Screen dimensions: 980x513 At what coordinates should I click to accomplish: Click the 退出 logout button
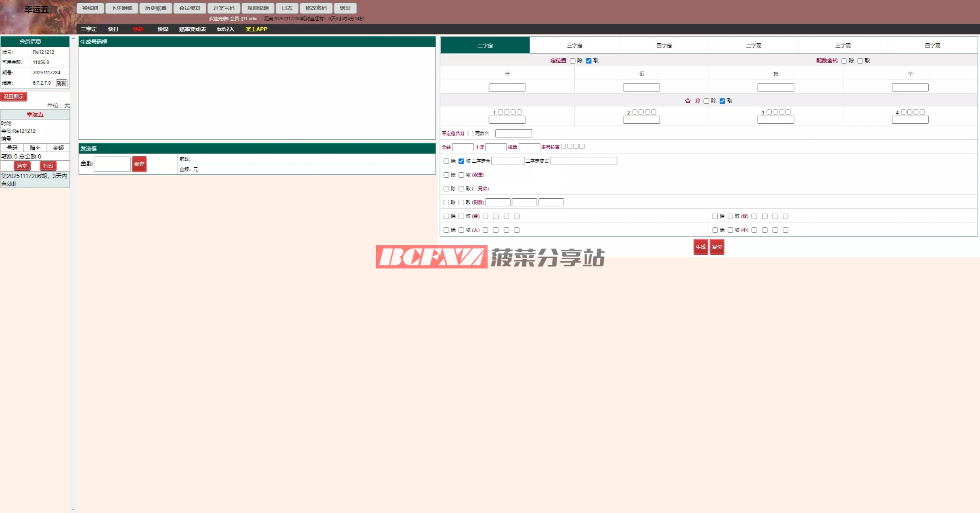(x=345, y=8)
